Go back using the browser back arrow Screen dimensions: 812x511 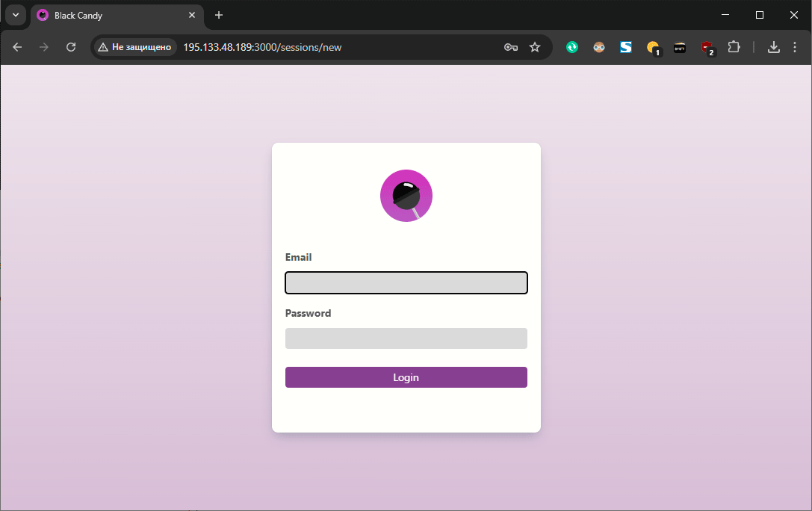coord(17,47)
